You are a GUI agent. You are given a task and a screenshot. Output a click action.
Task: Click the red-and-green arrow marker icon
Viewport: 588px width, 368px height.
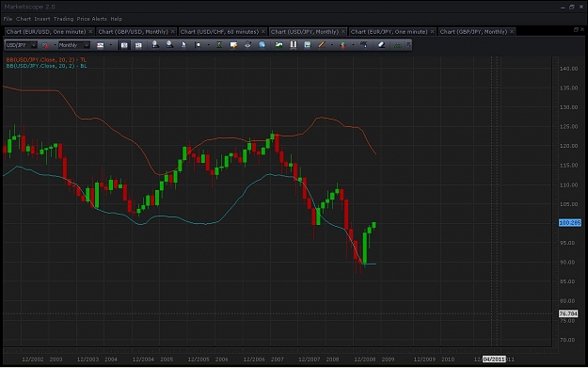(x=342, y=45)
